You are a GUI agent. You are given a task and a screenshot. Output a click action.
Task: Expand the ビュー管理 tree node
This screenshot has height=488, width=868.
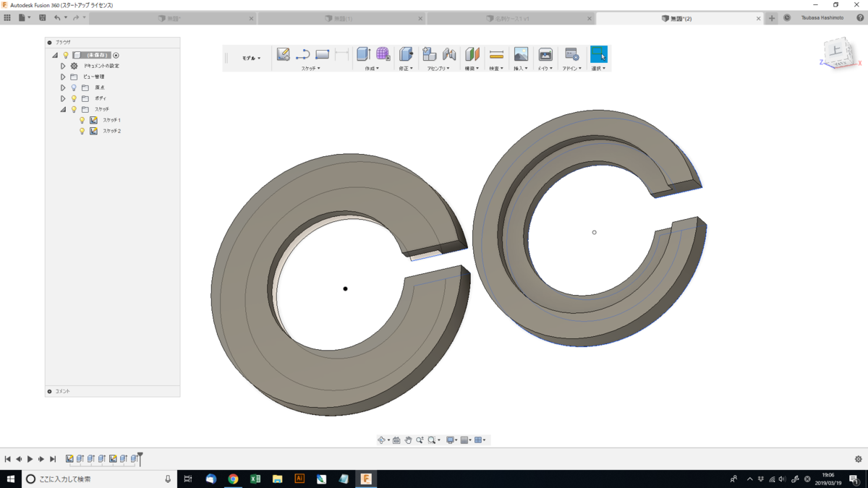coord(63,77)
